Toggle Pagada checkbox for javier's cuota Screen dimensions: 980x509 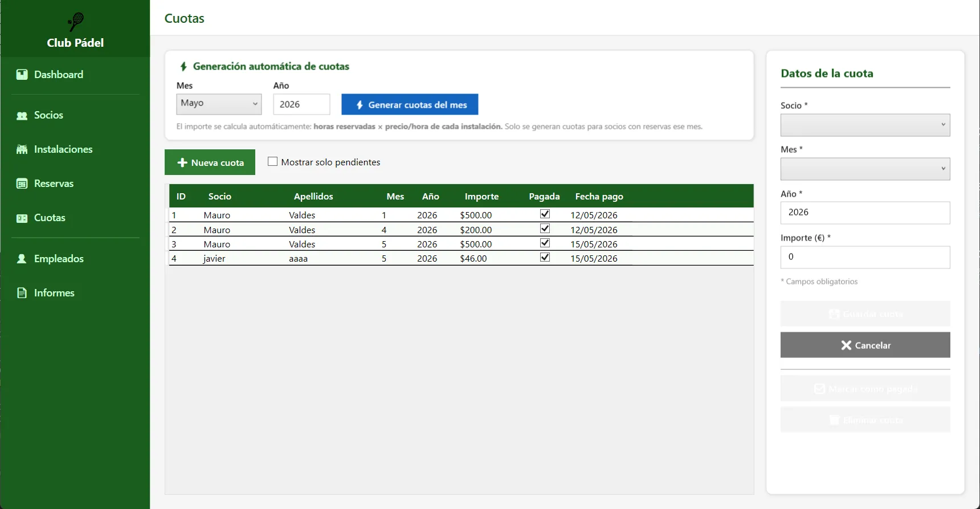pos(545,257)
